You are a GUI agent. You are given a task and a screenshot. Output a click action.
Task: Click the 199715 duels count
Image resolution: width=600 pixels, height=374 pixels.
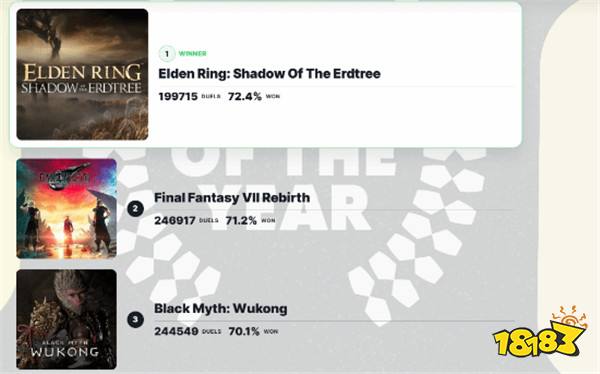click(x=178, y=96)
